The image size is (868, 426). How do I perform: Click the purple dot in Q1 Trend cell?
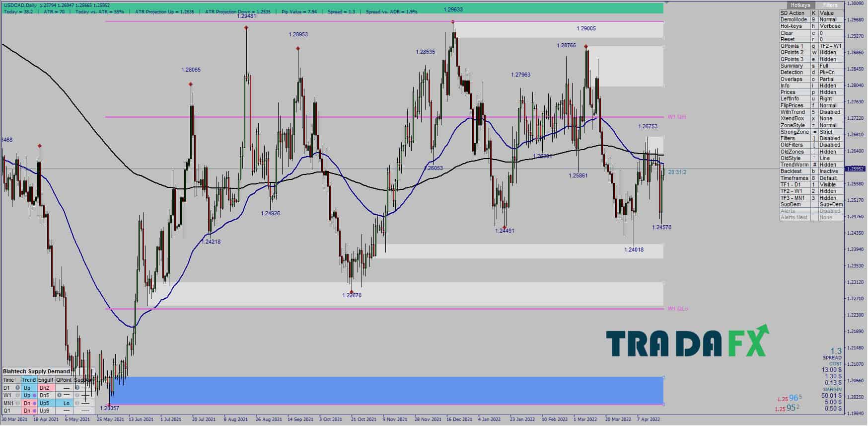click(34, 411)
